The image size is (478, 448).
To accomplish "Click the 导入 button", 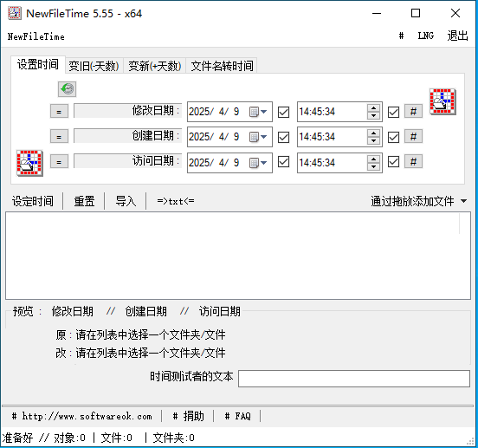I will pyautogui.click(x=126, y=201).
